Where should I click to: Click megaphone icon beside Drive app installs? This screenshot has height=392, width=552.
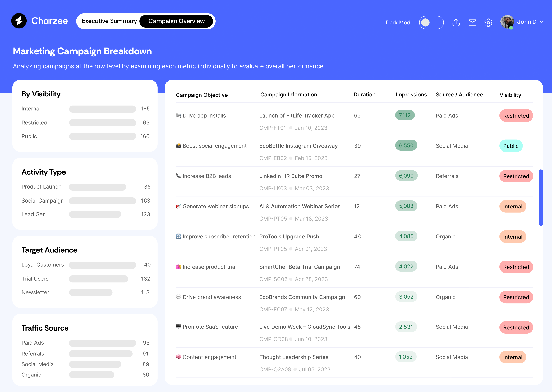tap(178, 115)
